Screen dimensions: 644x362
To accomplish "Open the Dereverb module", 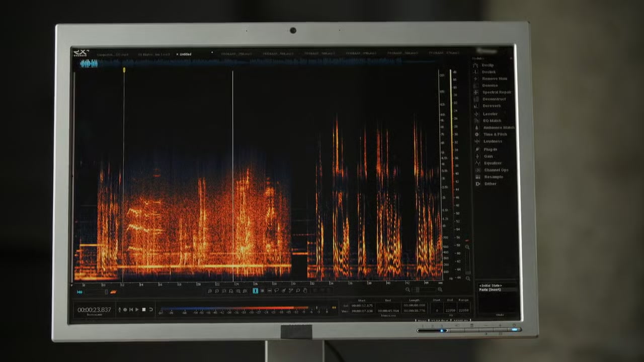I will tap(491, 106).
